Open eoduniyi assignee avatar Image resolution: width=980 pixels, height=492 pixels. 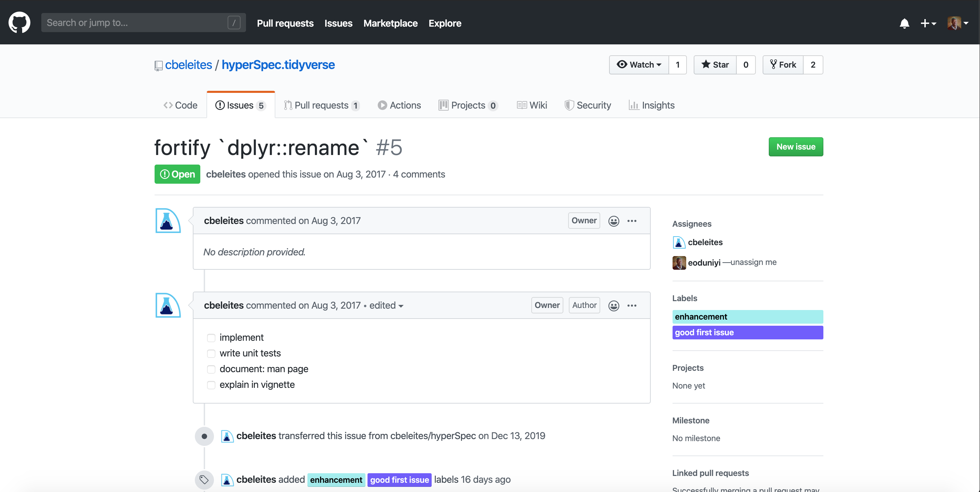679,262
